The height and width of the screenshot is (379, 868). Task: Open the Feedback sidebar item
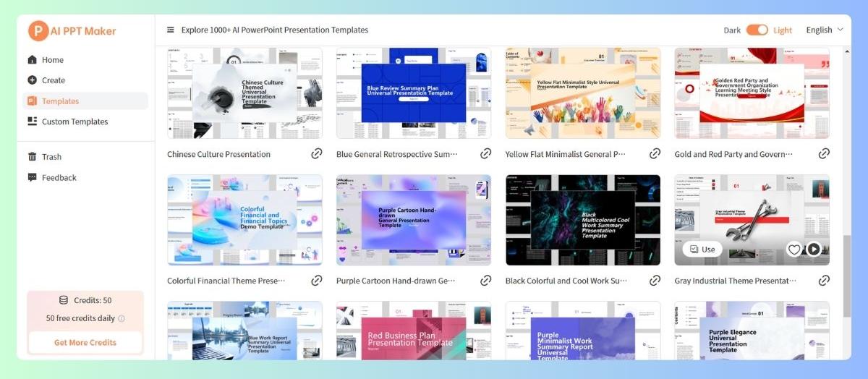59,178
